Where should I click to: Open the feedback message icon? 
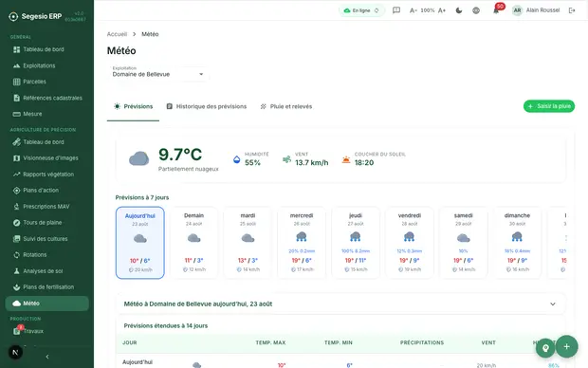[396, 10]
